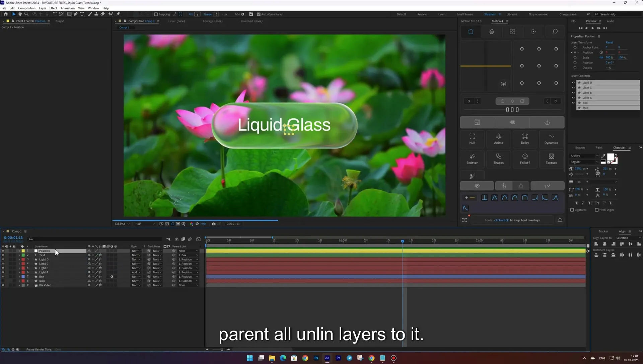
Task: Open the Composition menu
Action: pos(26,8)
